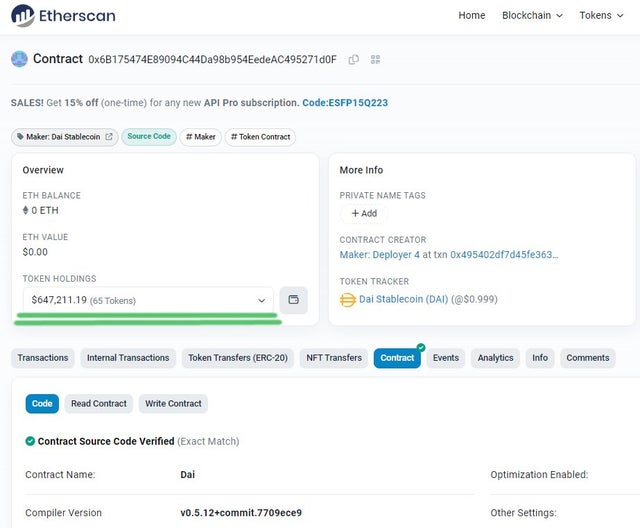
Task: Open the Info tab
Action: 540,358
